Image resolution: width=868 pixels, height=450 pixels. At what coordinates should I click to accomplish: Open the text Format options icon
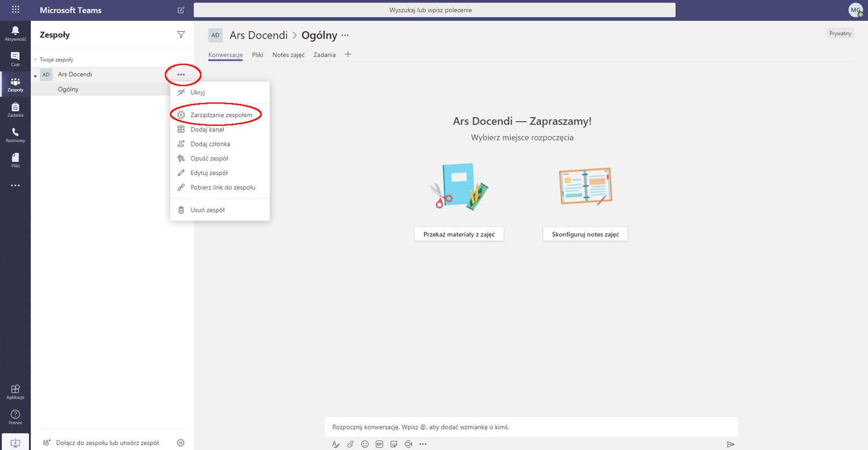pos(336,444)
